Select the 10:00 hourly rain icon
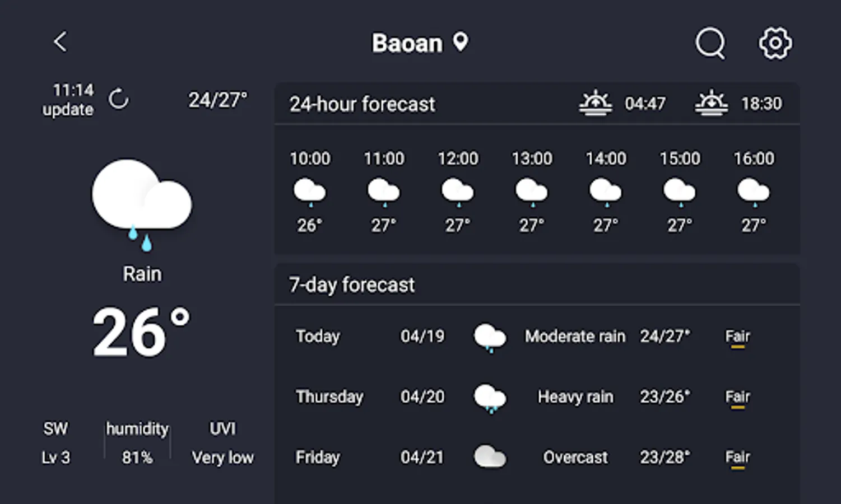Image resolution: width=841 pixels, height=504 pixels. pyautogui.click(x=310, y=192)
